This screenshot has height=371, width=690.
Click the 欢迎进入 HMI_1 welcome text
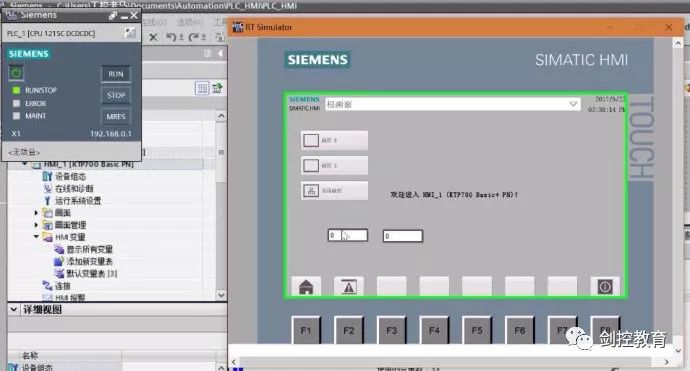[x=454, y=195]
